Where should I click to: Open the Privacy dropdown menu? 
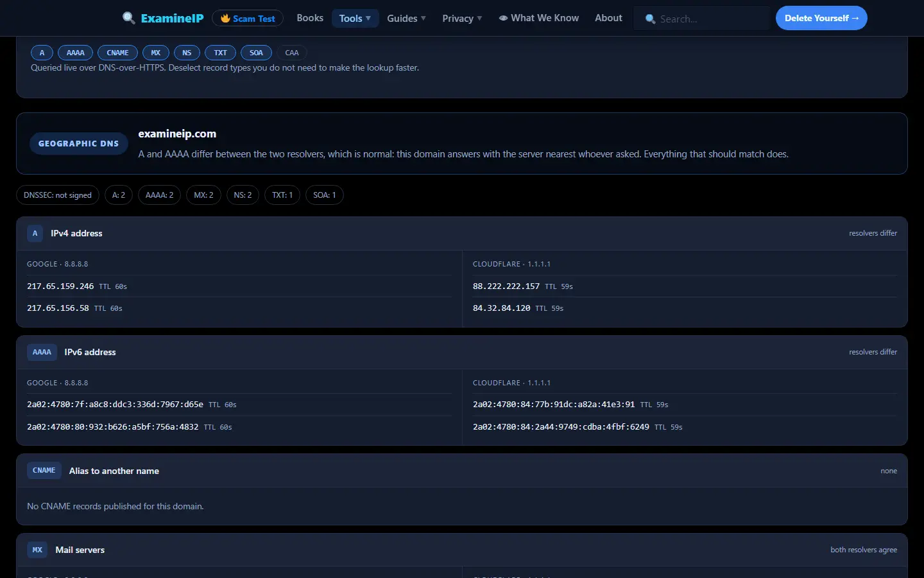point(462,19)
